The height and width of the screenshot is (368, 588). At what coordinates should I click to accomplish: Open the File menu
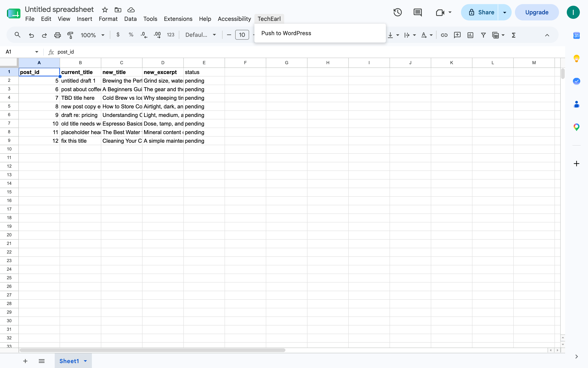(x=30, y=19)
